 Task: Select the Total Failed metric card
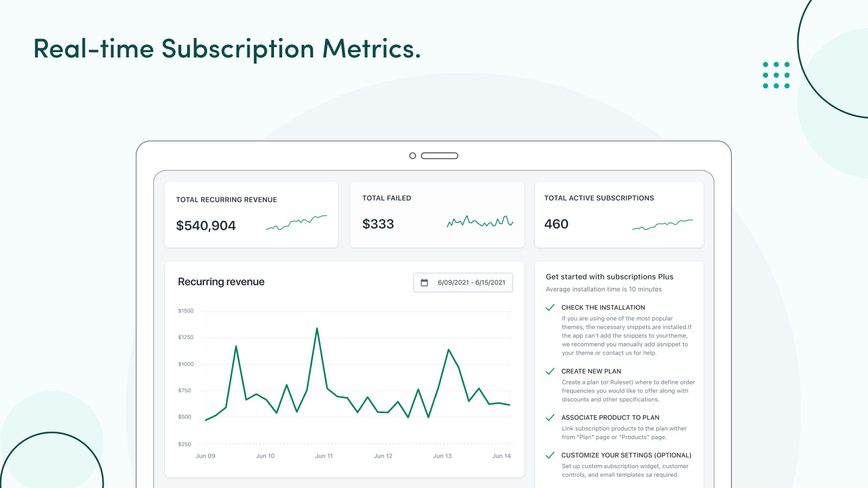pyautogui.click(x=437, y=214)
